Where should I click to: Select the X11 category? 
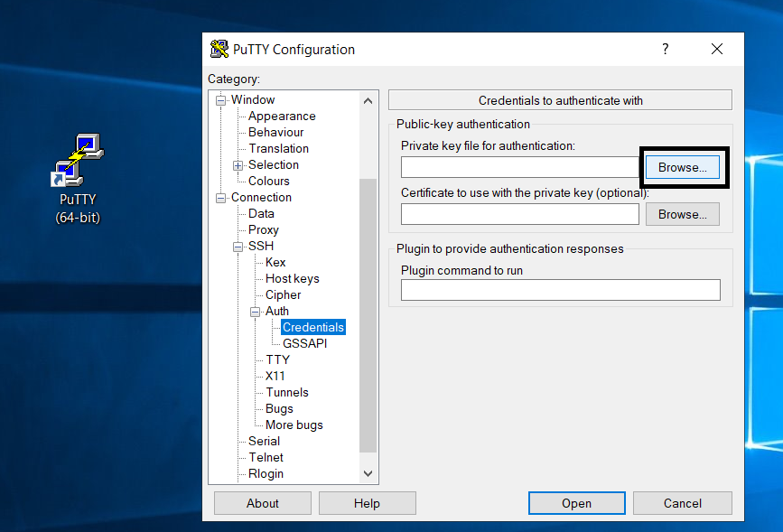(275, 376)
